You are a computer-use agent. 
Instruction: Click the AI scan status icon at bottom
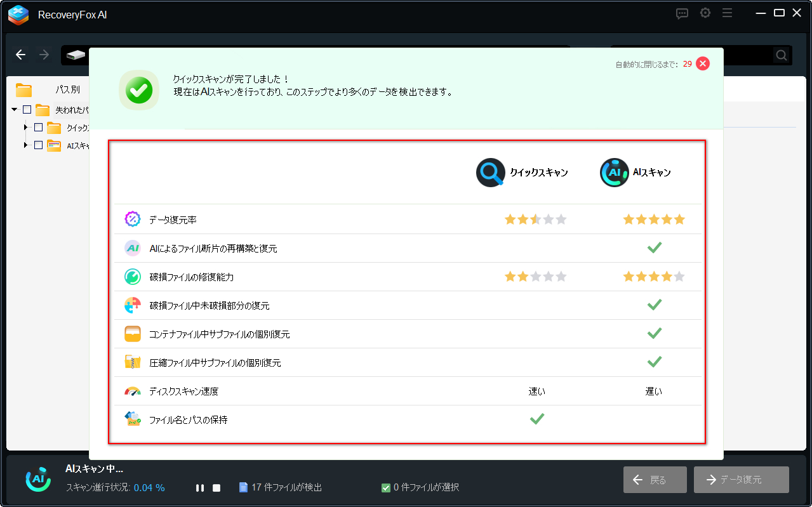(x=38, y=480)
